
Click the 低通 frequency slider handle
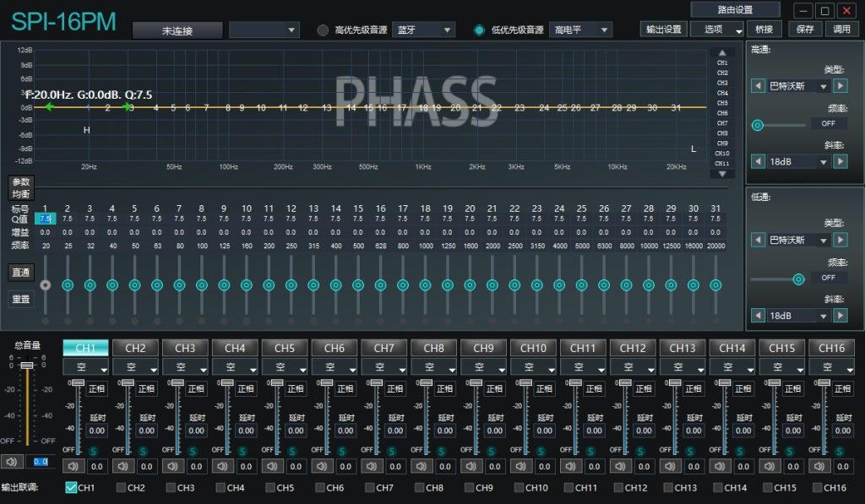pyautogui.click(x=798, y=279)
